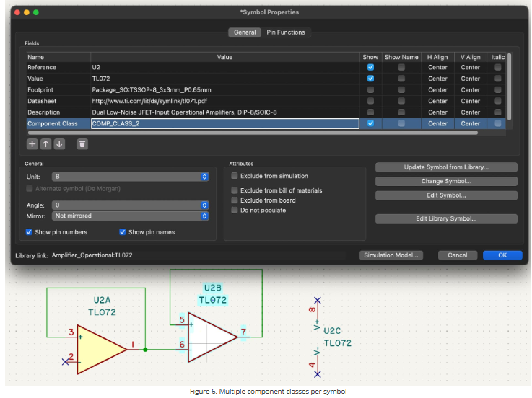Click the junction dot on U2A output wire
532x398 pixels.
coord(145,350)
